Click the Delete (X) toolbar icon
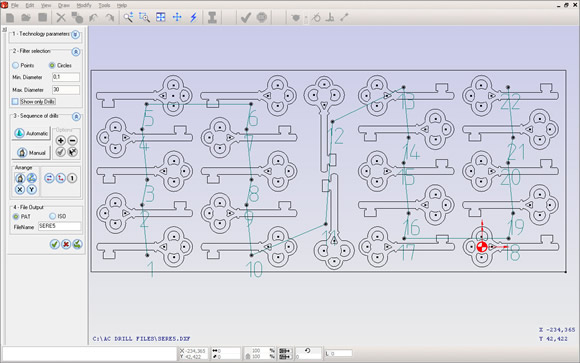The image size is (580, 363). [x=61, y=17]
